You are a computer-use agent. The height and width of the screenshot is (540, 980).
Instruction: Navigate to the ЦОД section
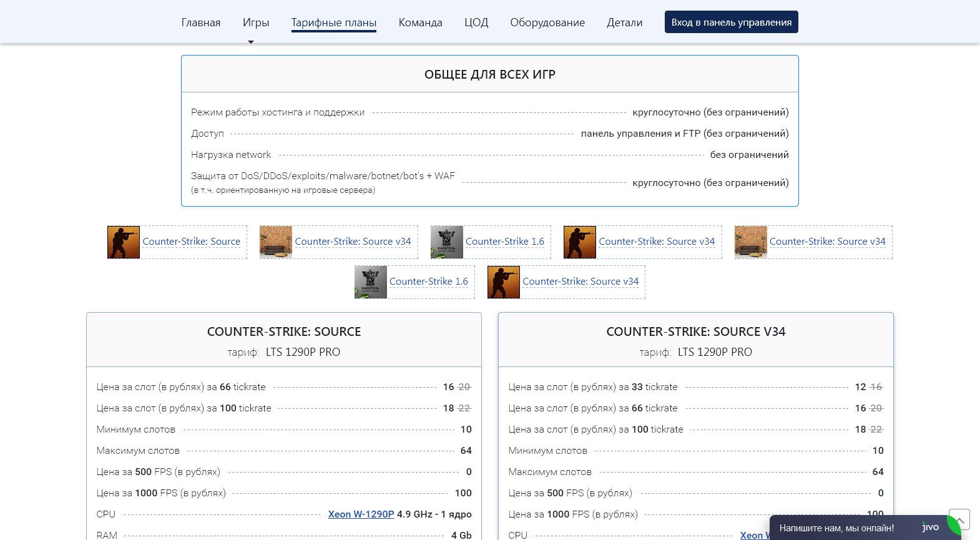(x=476, y=23)
